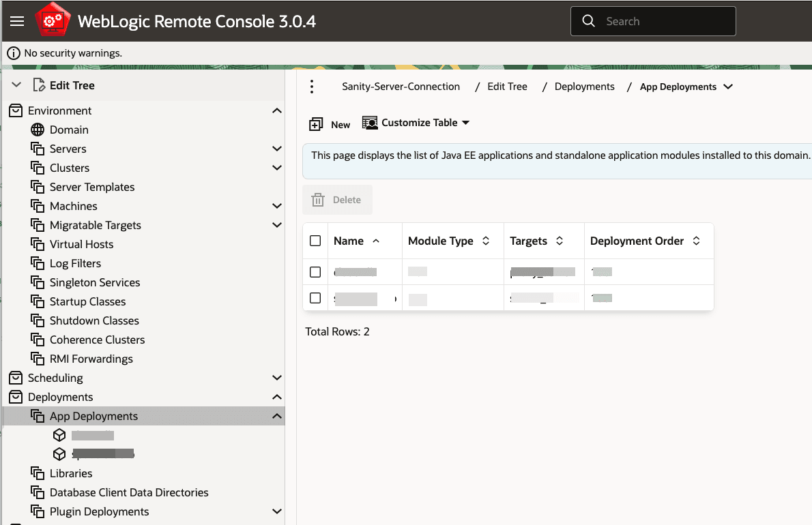
Task: Click the Customize Table icon
Action: point(370,123)
